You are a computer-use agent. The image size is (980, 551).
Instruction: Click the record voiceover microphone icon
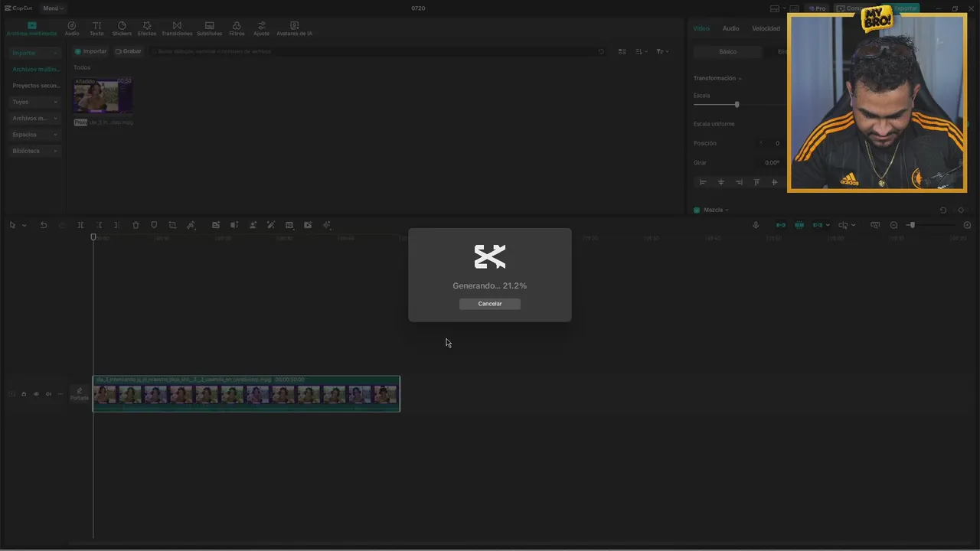(756, 225)
